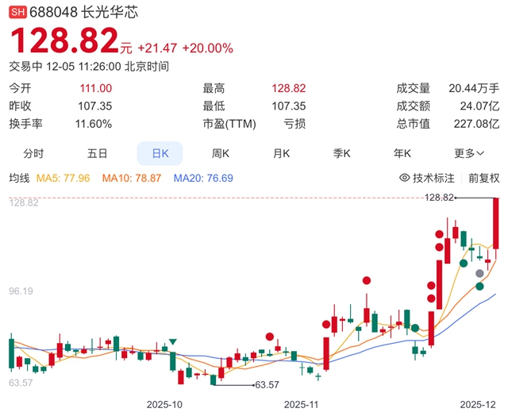Switch to the 分时 intraday tab
The image size is (508, 420).
point(33,153)
